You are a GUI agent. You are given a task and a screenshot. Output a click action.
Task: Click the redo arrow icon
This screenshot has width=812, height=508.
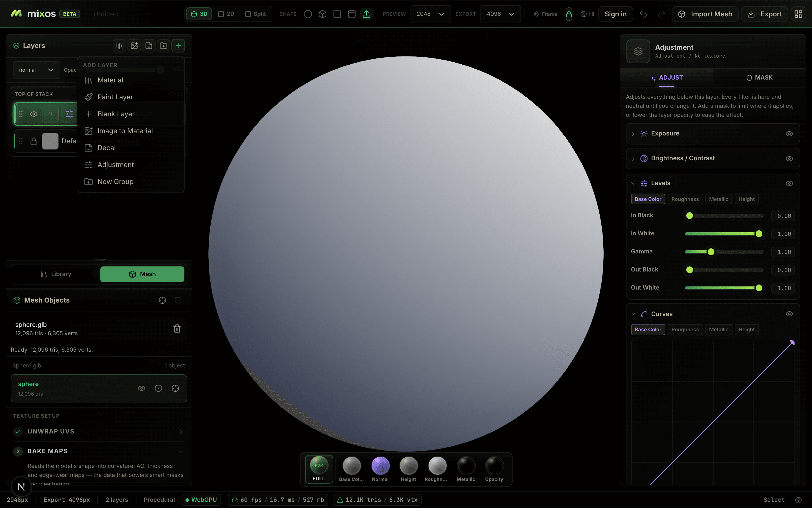click(x=661, y=14)
